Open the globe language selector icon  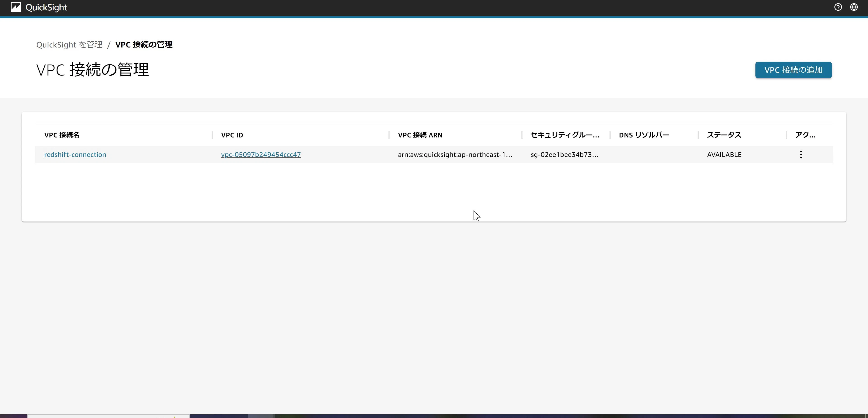click(x=854, y=7)
